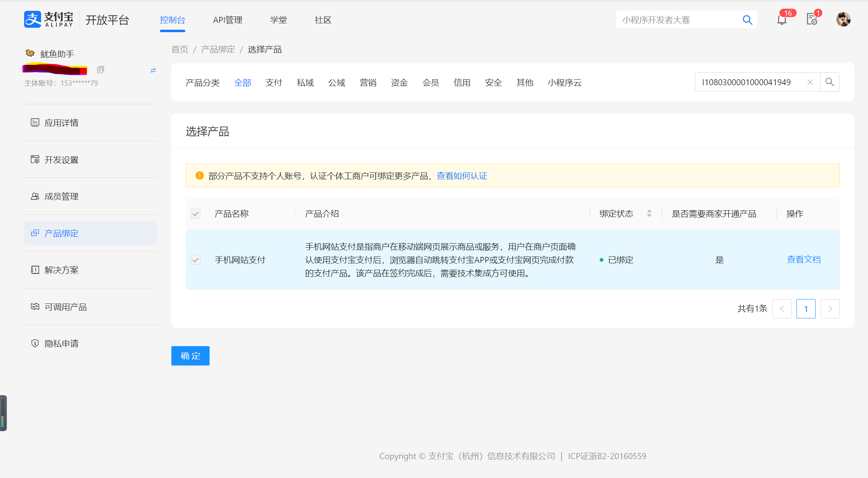868x478 pixels.
Task: Sort by 绑定状态 column arrows
Action: [x=649, y=213]
